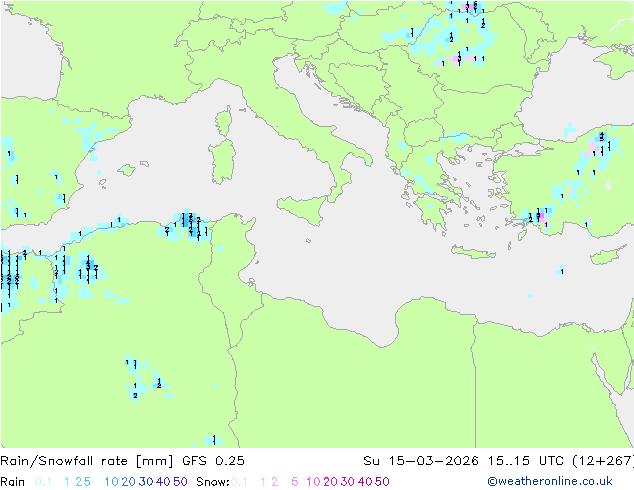This screenshot has height=490, width=634.
Task: Pick the snow legend 20 magenta value
Action: click(x=330, y=482)
